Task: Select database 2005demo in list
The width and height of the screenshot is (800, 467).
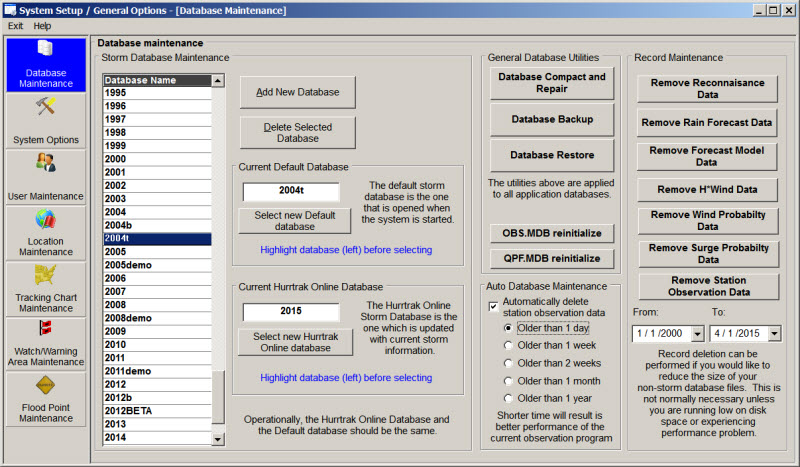Action: click(157, 265)
